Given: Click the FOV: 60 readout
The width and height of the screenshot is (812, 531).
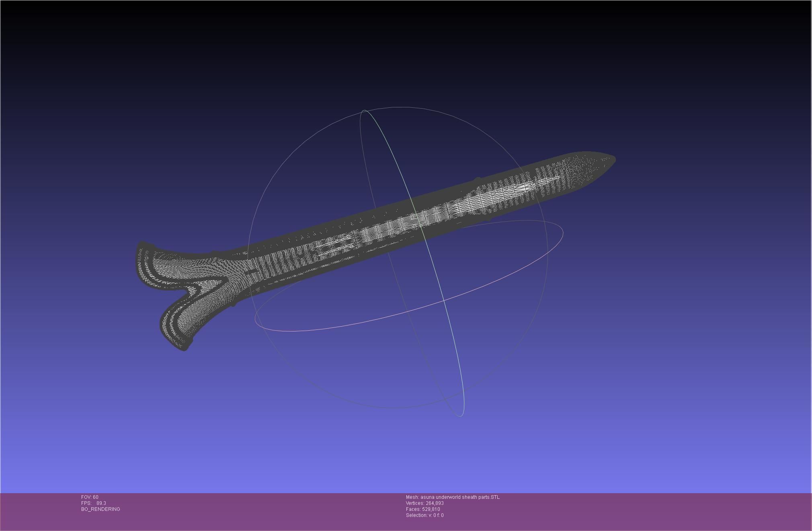Looking at the screenshot, I should [90, 497].
